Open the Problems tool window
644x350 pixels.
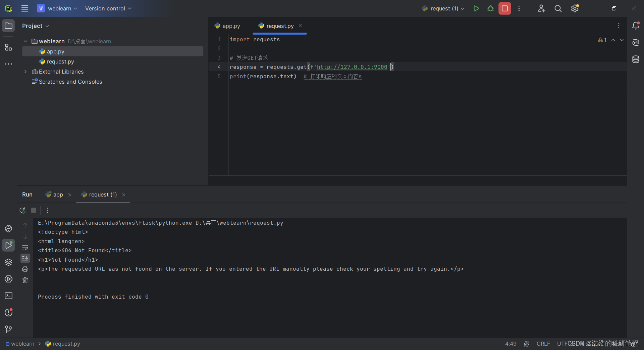[8, 312]
